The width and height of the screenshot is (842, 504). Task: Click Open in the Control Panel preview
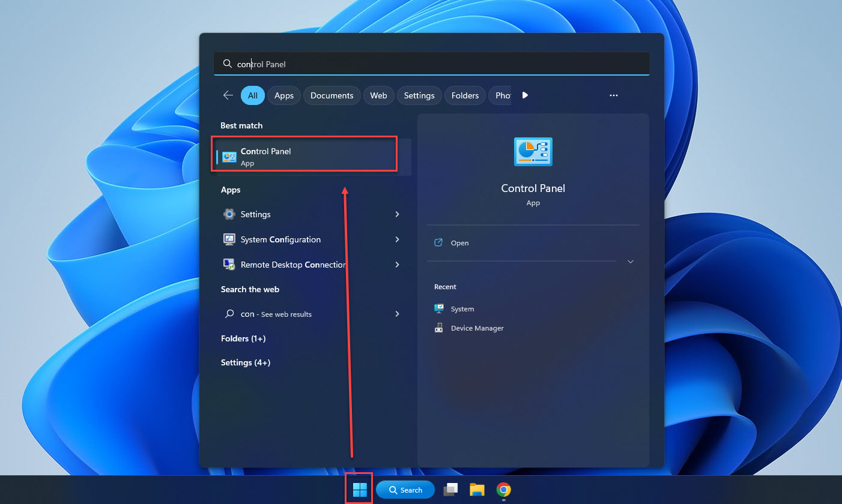point(459,243)
